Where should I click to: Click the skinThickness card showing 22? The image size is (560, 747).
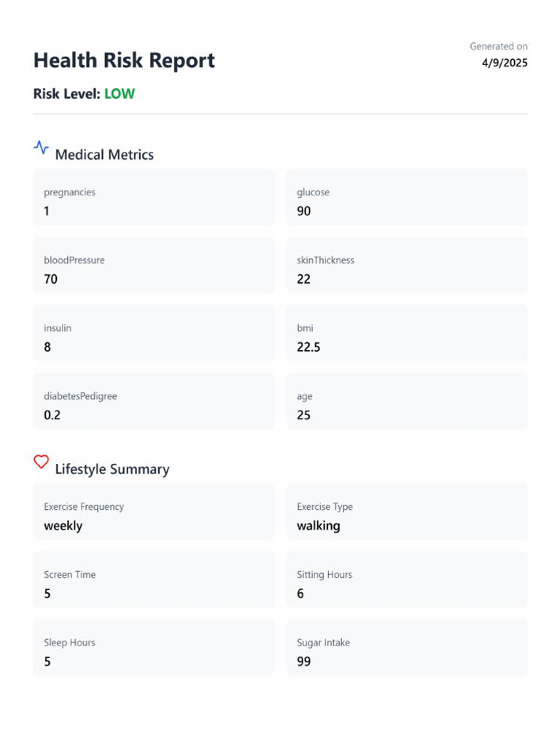pyautogui.click(x=406, y=266)
